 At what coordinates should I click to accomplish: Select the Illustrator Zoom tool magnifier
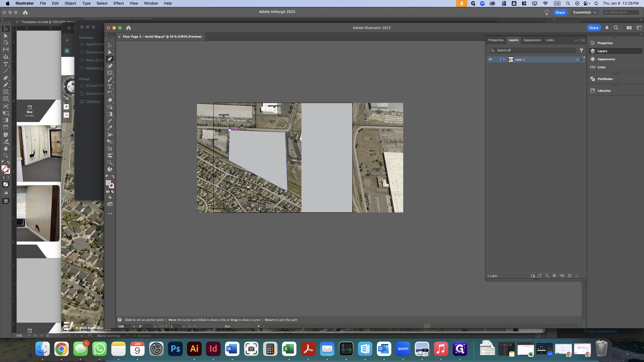click(x=110, y=162)
